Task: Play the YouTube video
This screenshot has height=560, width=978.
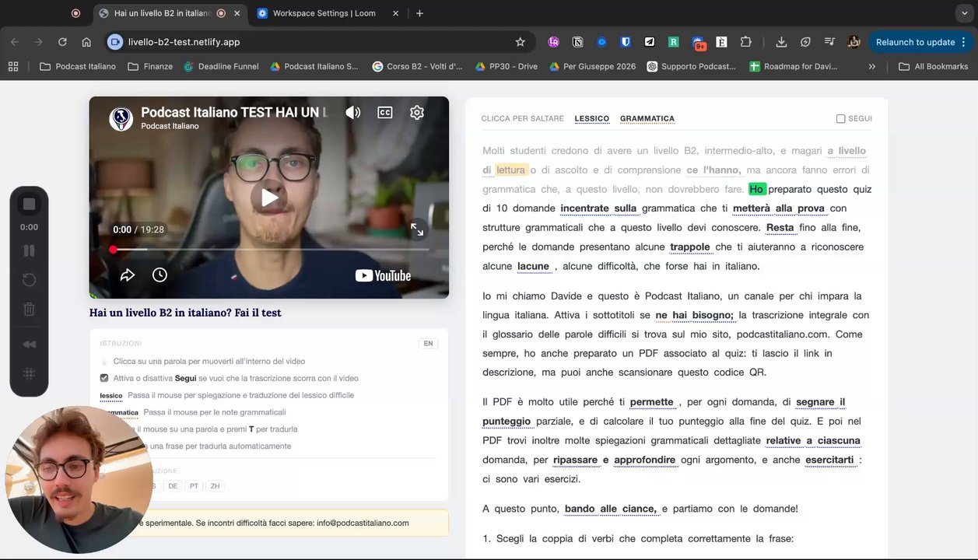Action: click(x=269, y=198)
